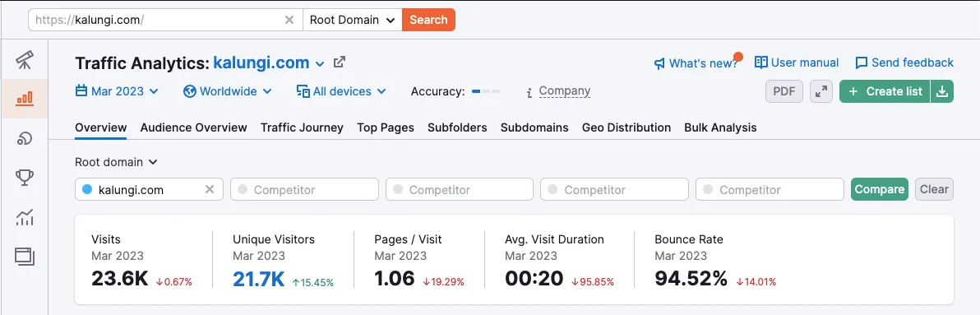Viewport: 980px width, 315px height.
Task: Open the All devices dropdown
Action: tap(341, 91)
